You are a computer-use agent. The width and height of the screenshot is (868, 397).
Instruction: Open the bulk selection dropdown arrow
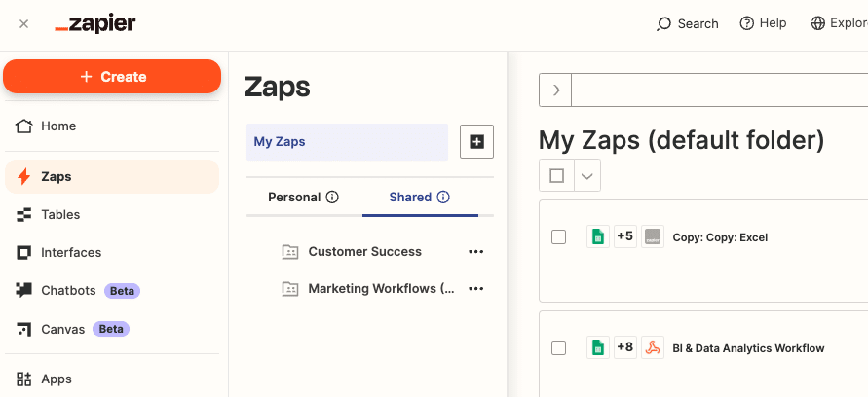587,176
